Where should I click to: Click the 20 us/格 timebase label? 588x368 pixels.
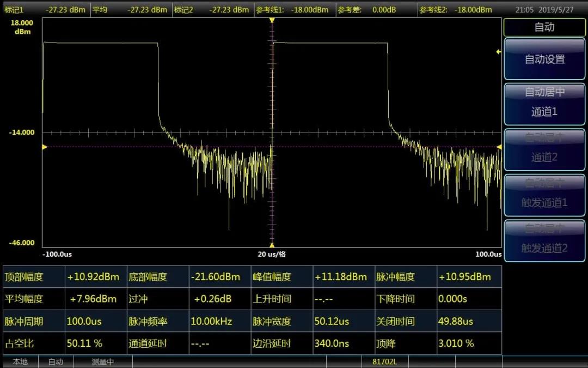point(272,254)
